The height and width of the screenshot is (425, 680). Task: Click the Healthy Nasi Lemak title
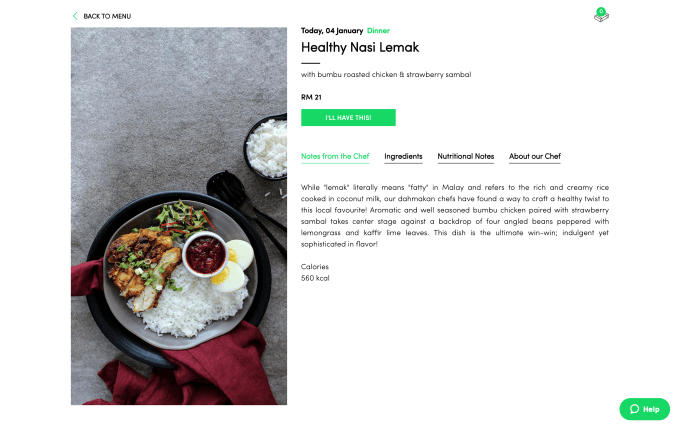coord(360,48)
